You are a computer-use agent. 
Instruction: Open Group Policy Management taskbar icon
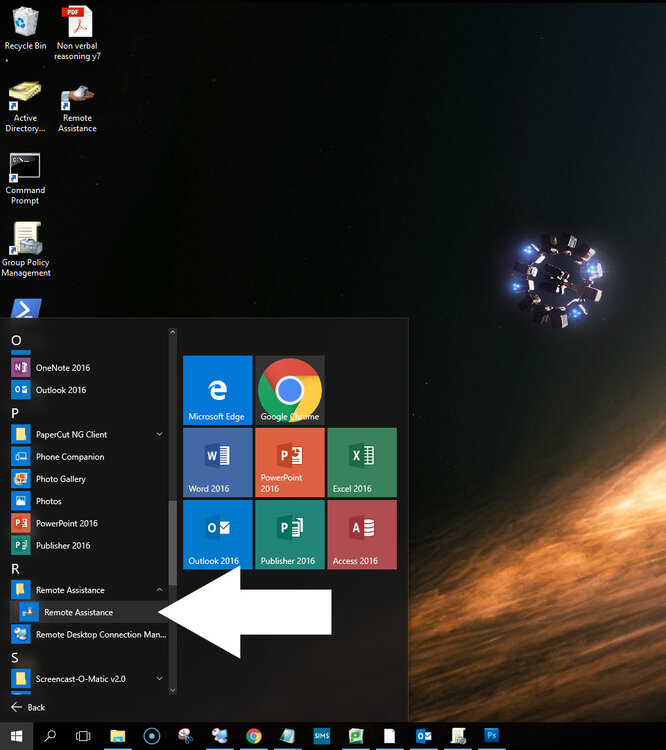tap(458, 736)
